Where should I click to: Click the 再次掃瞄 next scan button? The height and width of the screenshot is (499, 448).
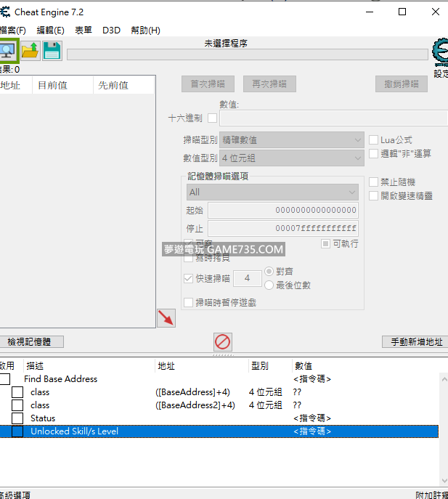pyautogui.click(x=269, y=84)
